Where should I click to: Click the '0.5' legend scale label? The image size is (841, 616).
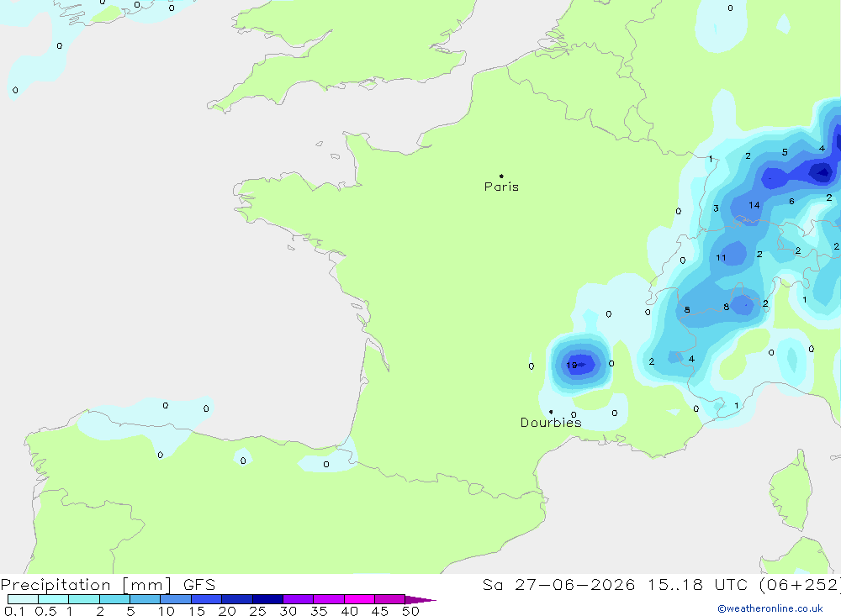click(45, 611)
